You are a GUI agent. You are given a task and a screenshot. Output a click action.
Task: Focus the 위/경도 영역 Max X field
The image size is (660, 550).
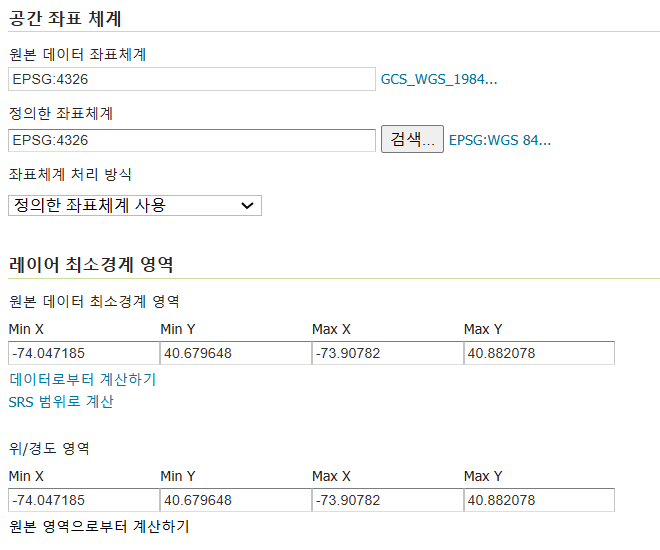point(388,500)
